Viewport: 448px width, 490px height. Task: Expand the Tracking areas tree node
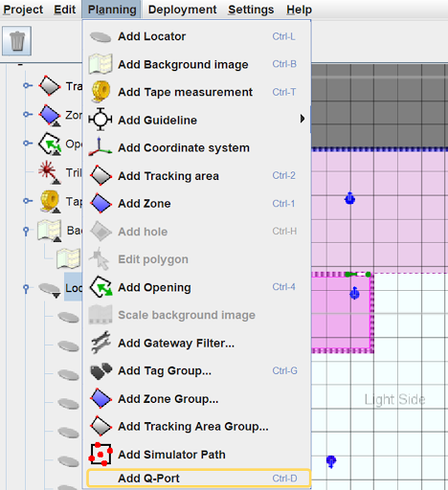click(28, 85)
